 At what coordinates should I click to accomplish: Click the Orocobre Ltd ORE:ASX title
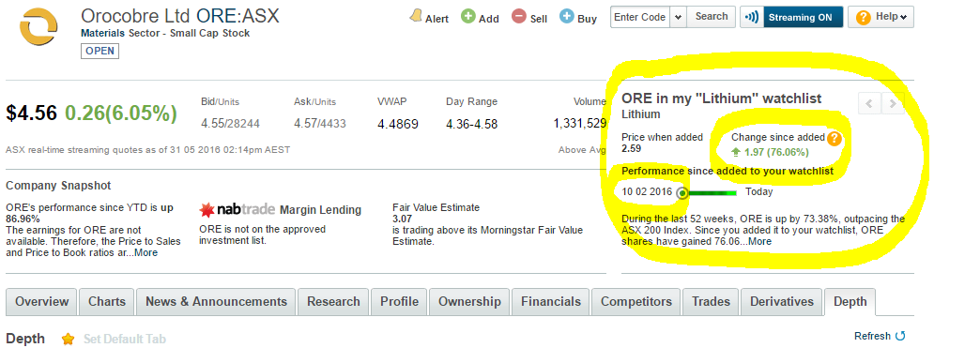click(180, 16)
